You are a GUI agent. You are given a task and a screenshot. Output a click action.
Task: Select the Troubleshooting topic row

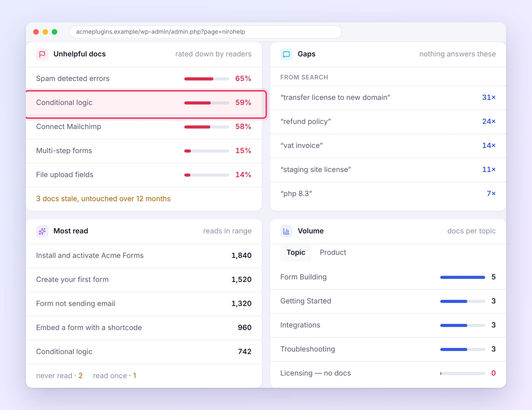tap(388, 349)
